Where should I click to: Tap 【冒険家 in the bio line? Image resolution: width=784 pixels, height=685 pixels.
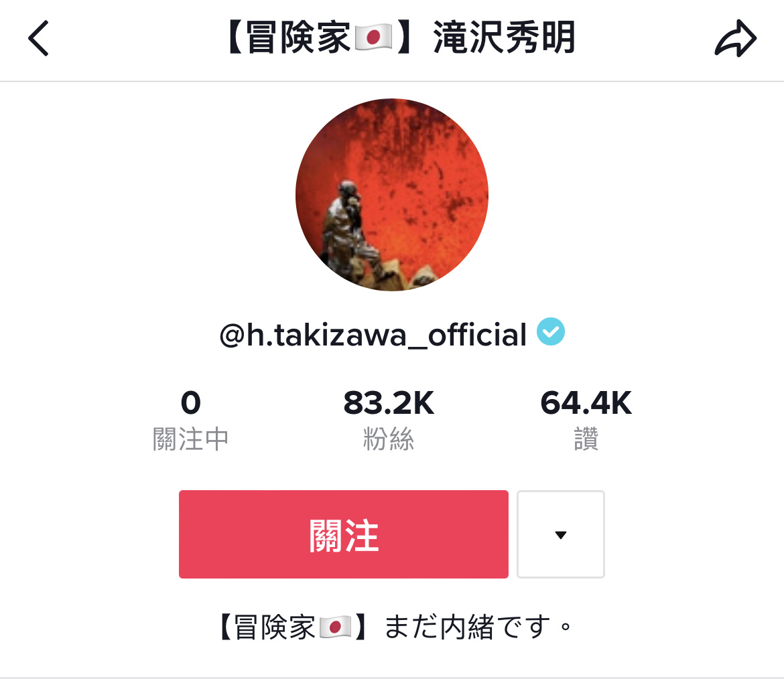(x=267, y=627)
